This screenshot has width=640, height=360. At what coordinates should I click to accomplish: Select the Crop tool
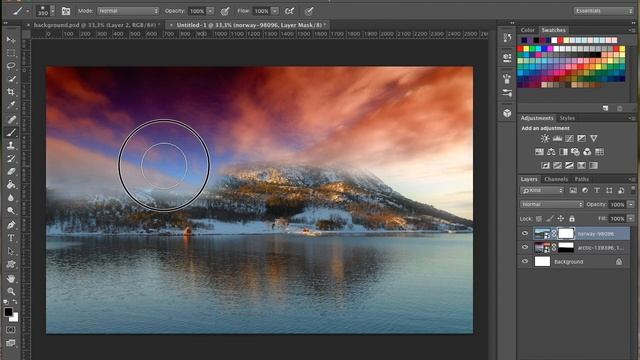pyautogui.click(x=11, y=92)
